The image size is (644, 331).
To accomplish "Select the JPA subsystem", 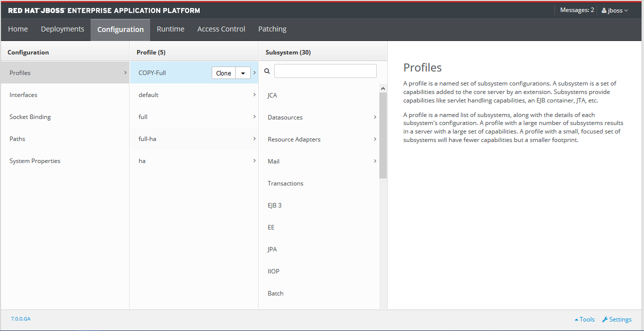I will pyautogui.click(x=319, y=249).
